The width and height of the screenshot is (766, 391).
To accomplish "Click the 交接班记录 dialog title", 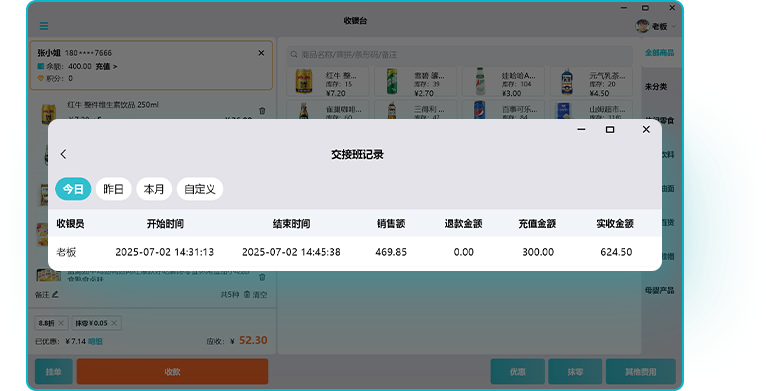I will click(x=357, y=154).
